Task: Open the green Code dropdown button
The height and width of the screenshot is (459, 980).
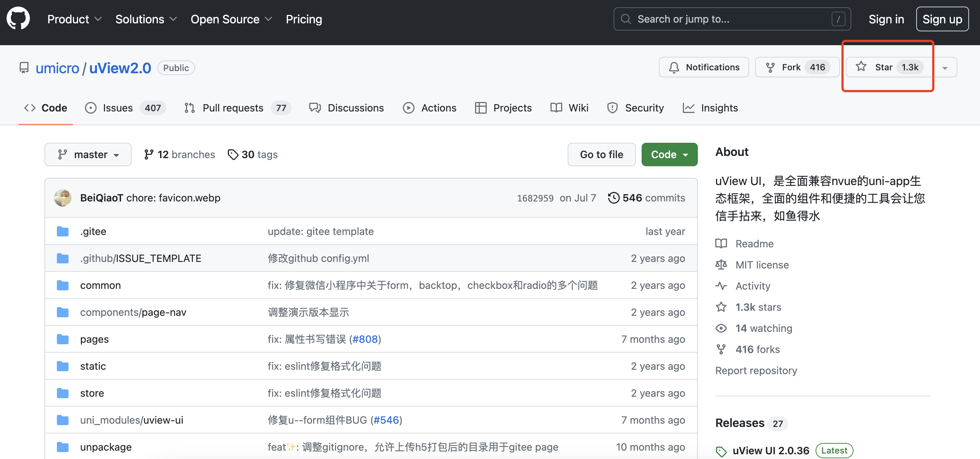Action: (x=669, y=155)
